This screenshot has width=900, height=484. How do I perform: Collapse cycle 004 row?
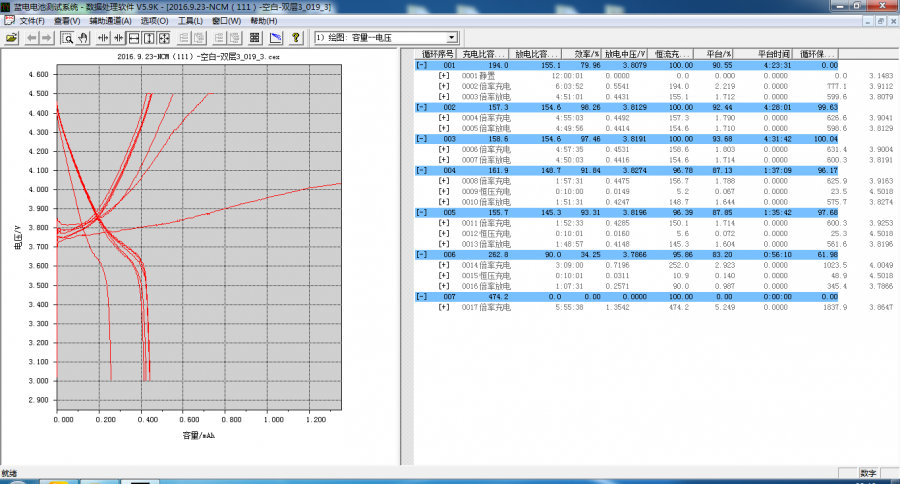(x=422, y=171)
